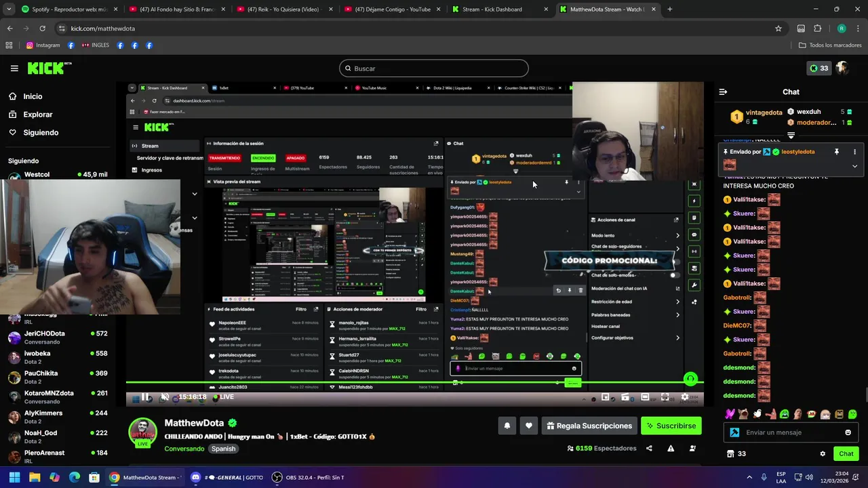The height and width of the screenshot is (488, 868).
Task: Click the Spanish language tag
Action: (x=223, y=449)
